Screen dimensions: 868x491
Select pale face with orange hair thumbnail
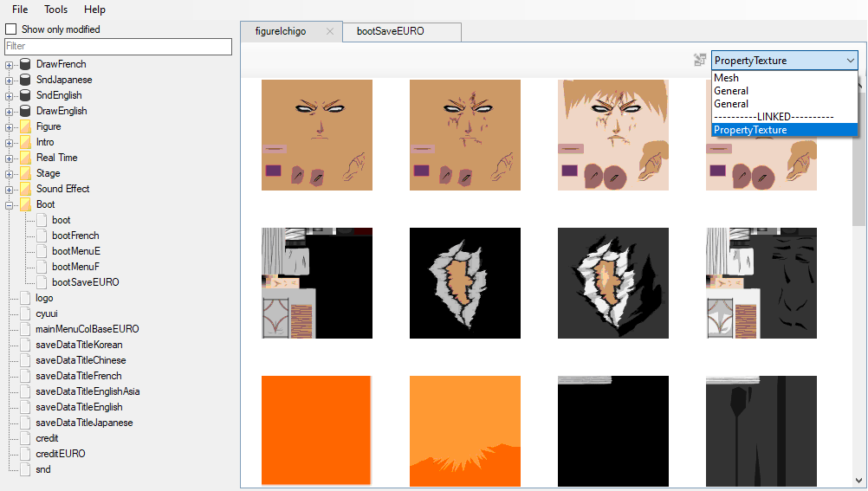tap(612, 135)
